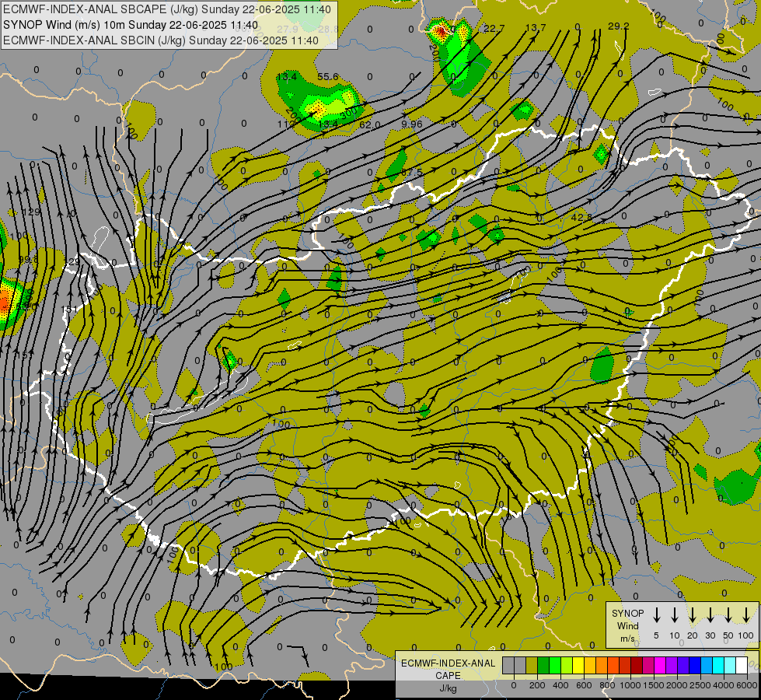Pick the magenta swatch in the CAPE legend

click(660, 665)
